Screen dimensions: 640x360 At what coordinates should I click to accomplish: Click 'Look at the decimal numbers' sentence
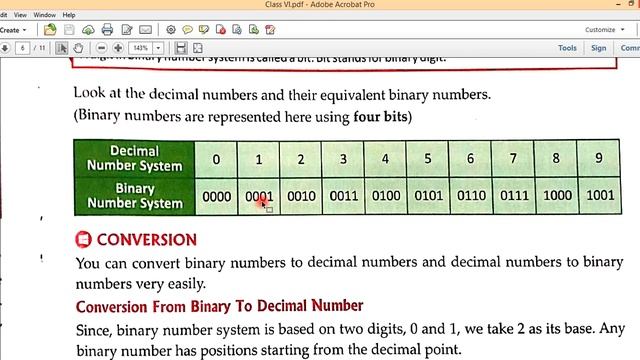pos(282,94)
